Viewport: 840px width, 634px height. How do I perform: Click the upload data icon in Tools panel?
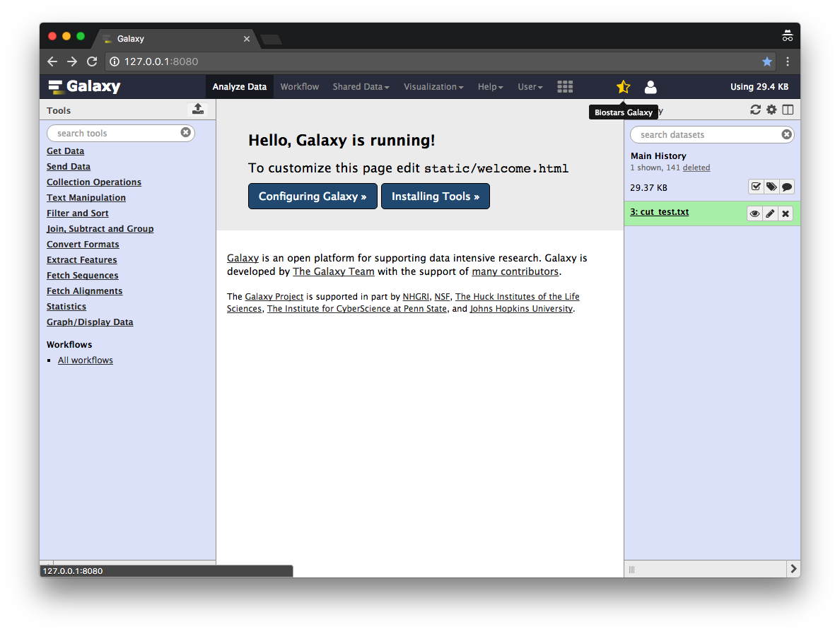(198, 109)
